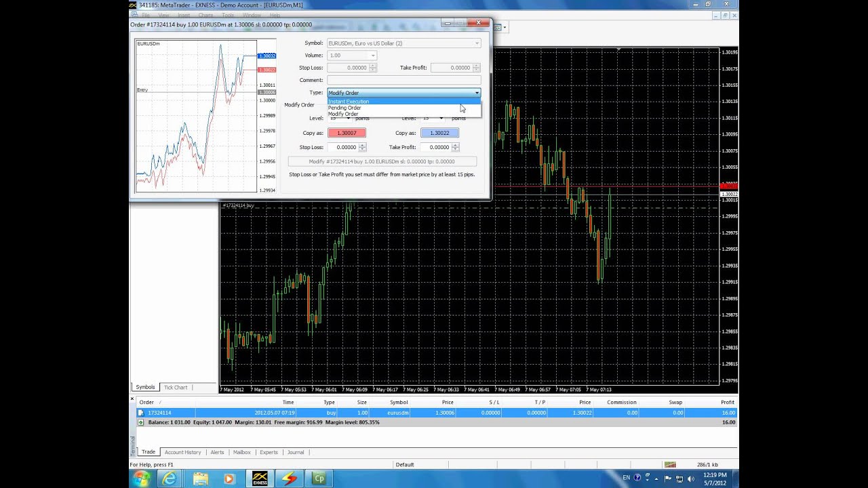
Task: Open the Trade tab in Terminal
Action: pos(149,452)
